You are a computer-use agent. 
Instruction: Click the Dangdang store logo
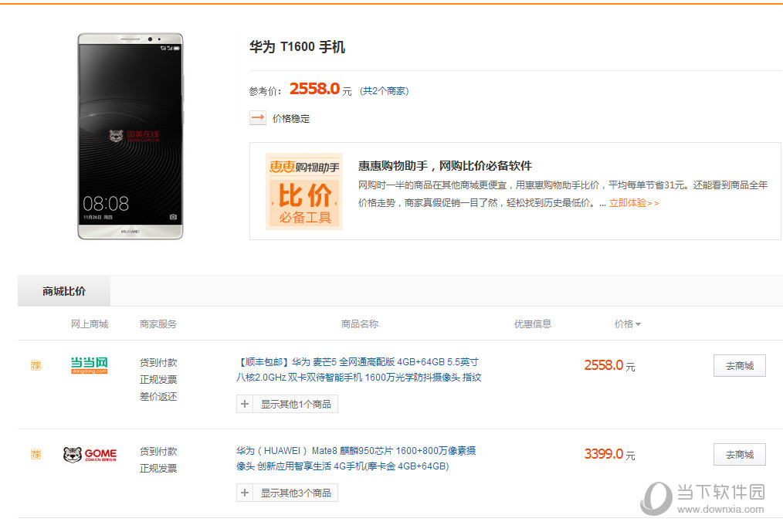coord(90,365)
